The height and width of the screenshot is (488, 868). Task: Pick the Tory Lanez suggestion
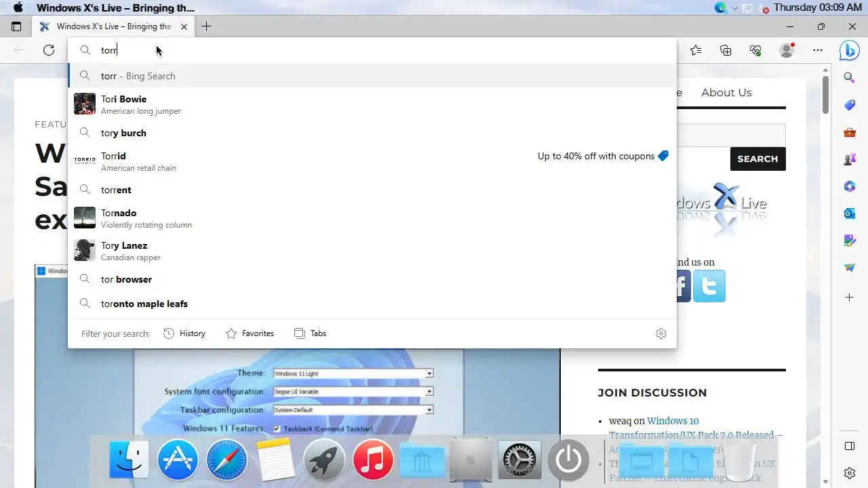pos(372,251)
